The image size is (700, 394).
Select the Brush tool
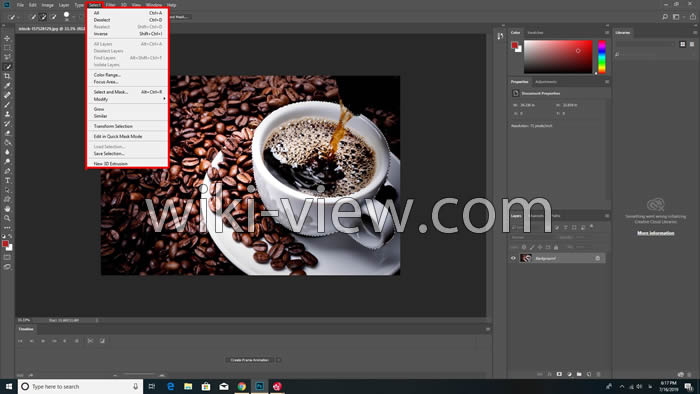coord(7,105)
